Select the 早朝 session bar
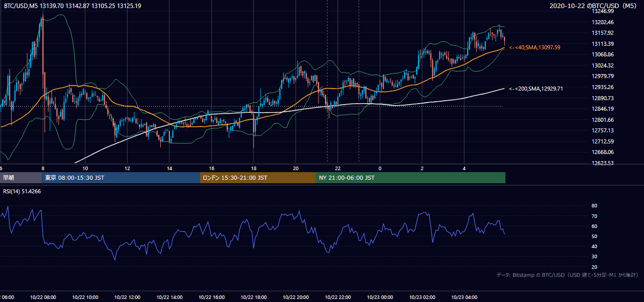This screenshot has height=302, width=644. click(x=21, y=178)
